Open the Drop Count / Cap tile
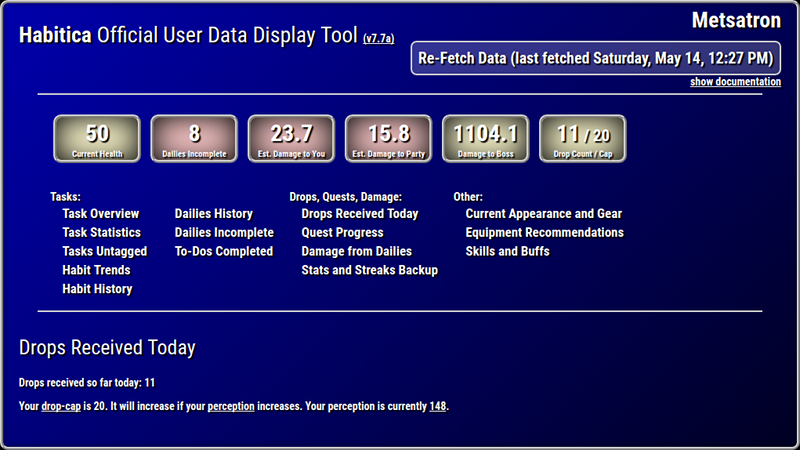This screenshot has height=450, width=800. point(583,139)
